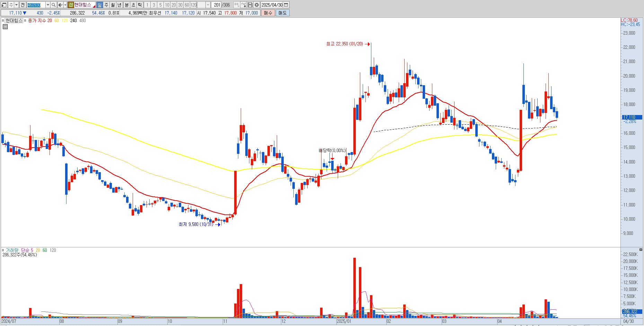Click the 2025/04/30 date field
This screenshot has width=644, height=326.
[272, 5]
